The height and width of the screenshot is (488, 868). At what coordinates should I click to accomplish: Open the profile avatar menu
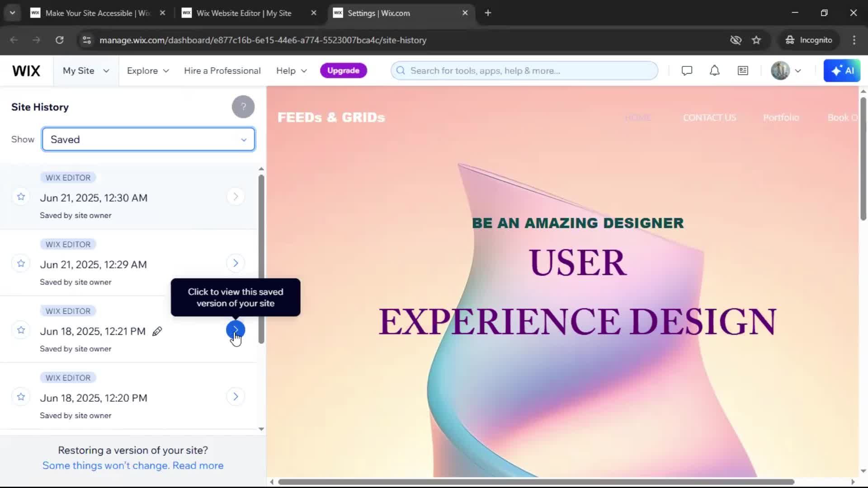(786, 71)
